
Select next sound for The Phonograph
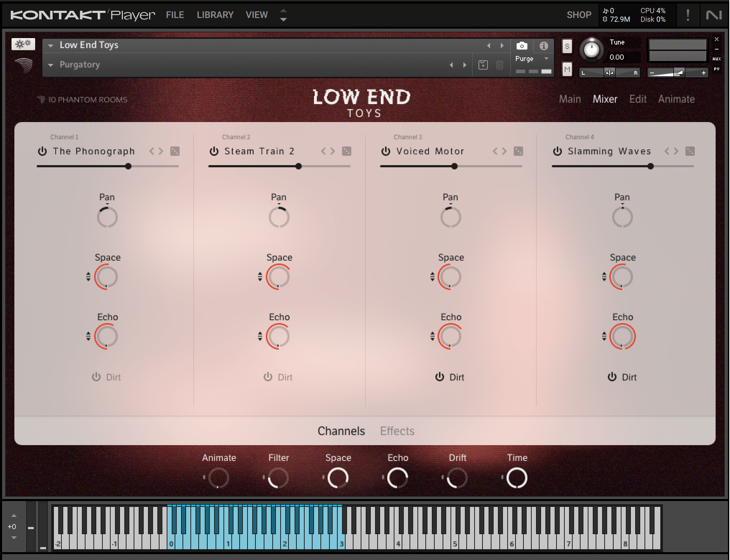(x=161, y=151)
